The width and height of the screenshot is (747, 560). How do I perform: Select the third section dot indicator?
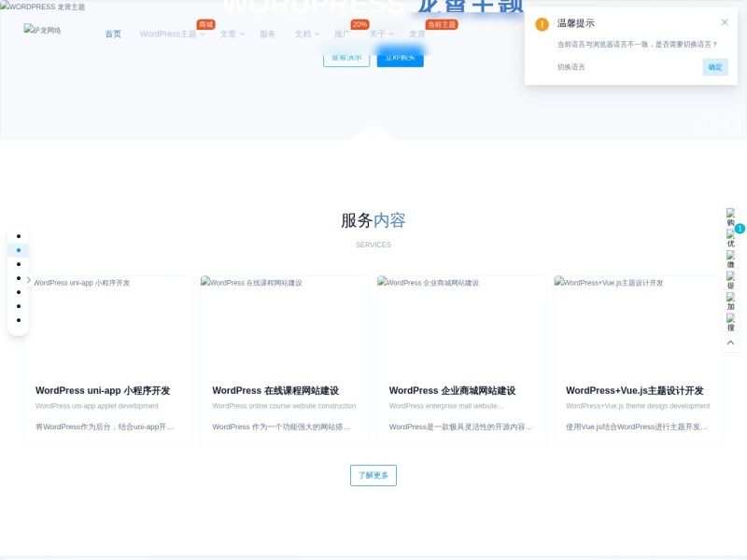[x=19, y=264]
